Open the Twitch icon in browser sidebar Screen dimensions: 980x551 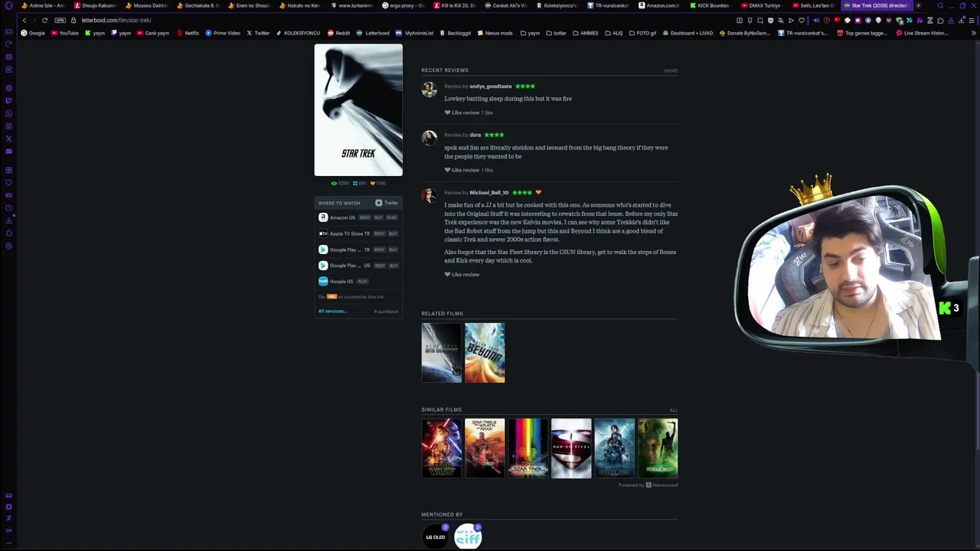[8, 100]
